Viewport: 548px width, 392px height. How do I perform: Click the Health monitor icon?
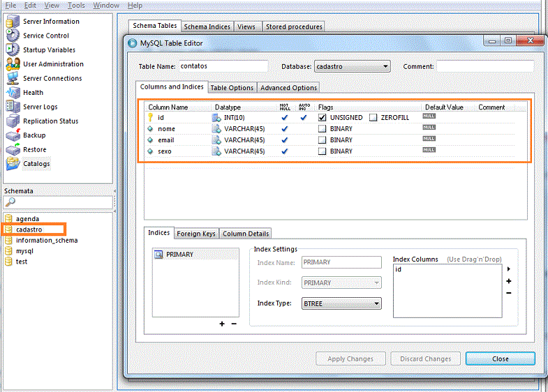13,93
